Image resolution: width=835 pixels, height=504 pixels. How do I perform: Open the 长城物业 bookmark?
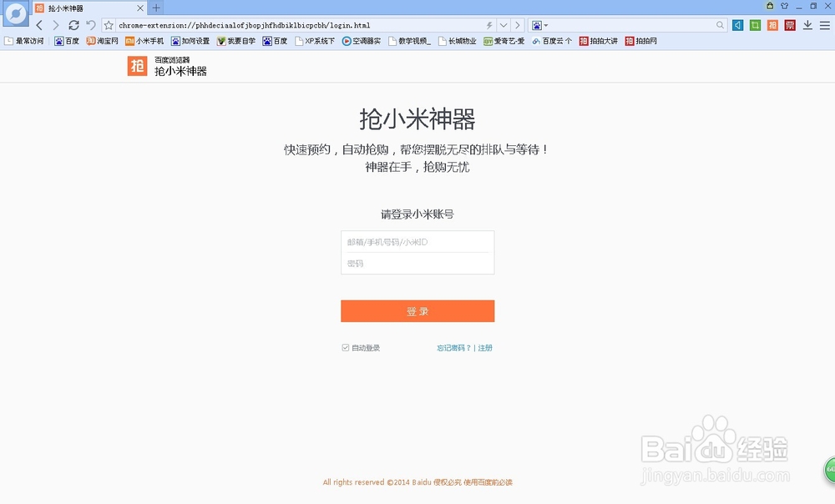coord(458,41)
